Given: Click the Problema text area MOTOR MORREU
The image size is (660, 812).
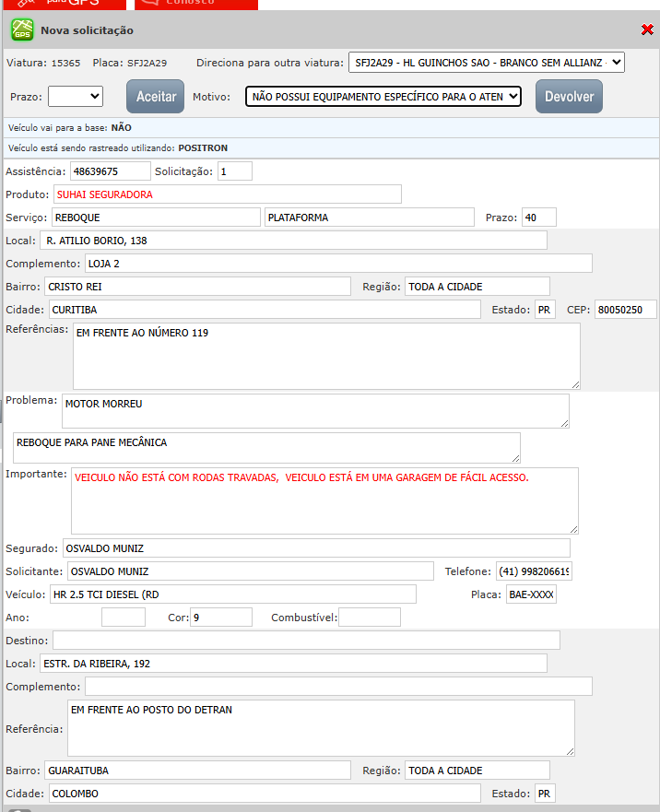Looking at the screenshot, I should click(315, 411).
